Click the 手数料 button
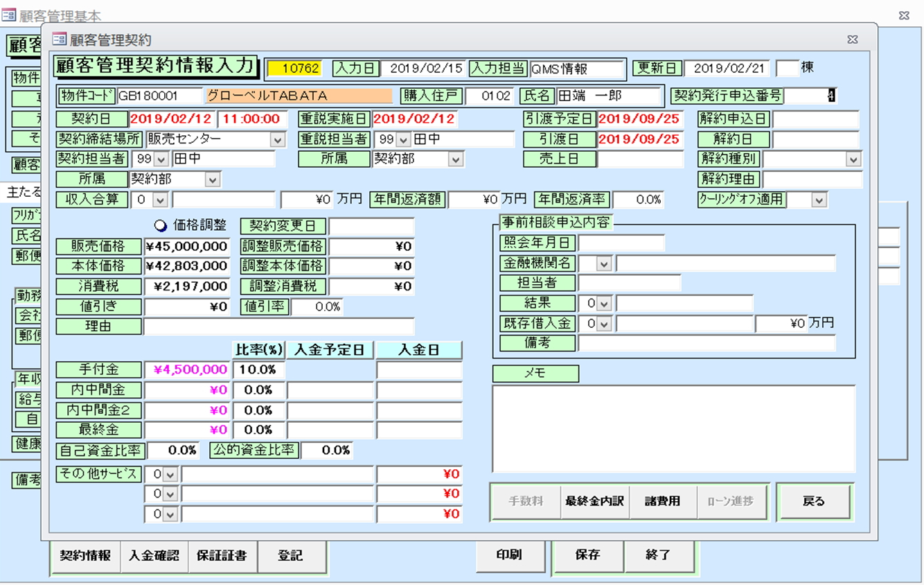Image resolution: width=924 pixels, height=585 pixels. pos(526,501)
